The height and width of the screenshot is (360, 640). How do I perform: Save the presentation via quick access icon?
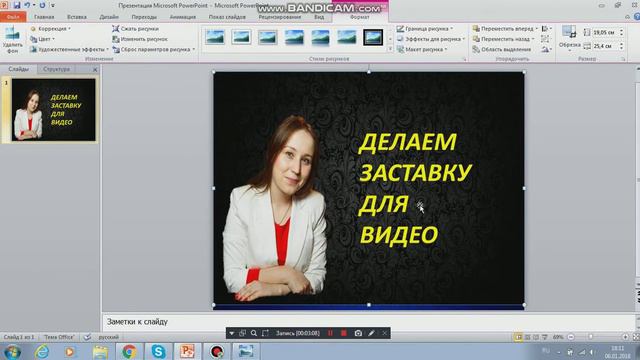point(17,5)
